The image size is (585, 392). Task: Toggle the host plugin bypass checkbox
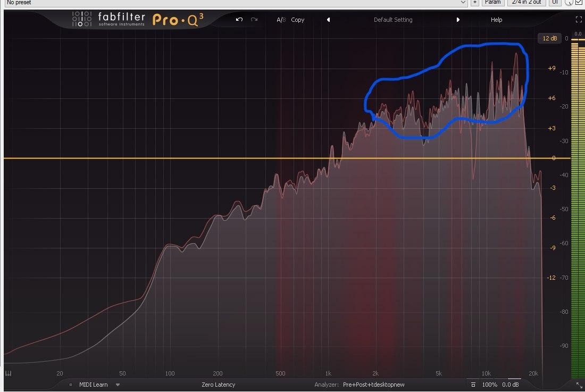pyautogui.click(x=579, y=2)
